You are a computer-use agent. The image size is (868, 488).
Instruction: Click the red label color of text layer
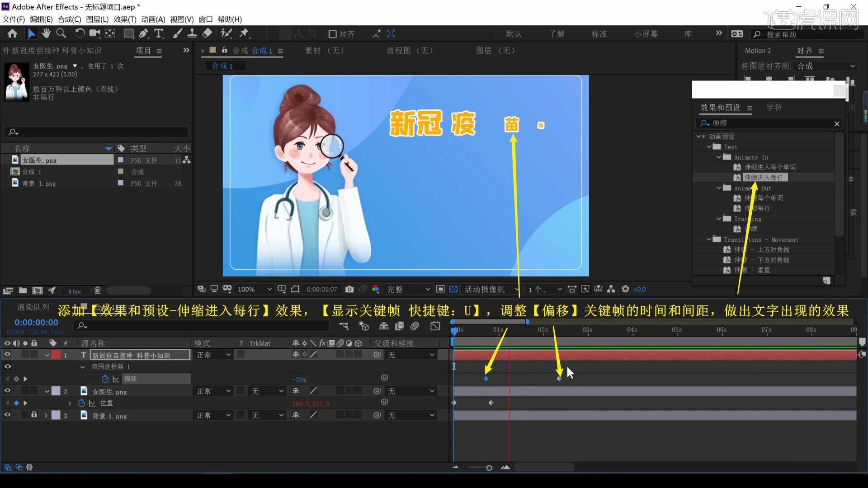coord(56,355)
